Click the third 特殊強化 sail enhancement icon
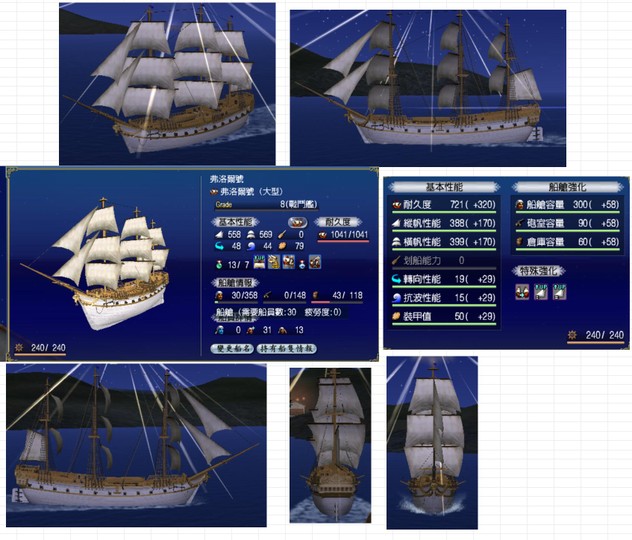 point(559,291)
